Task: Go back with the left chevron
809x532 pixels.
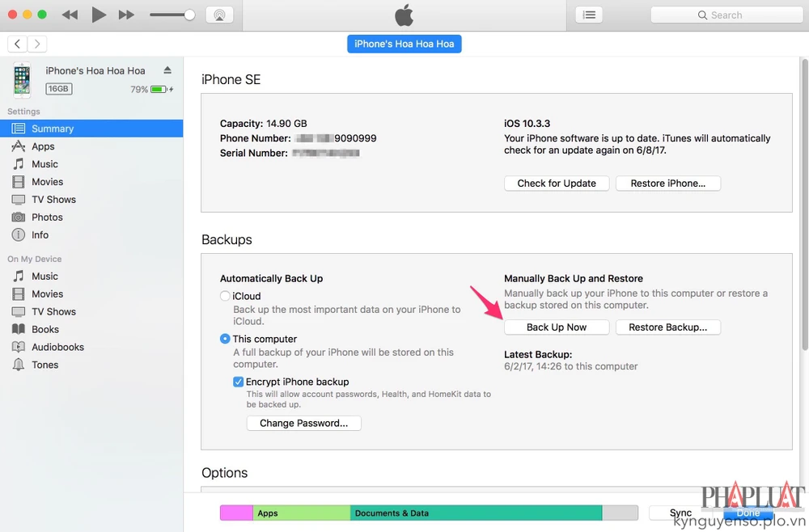Action: tap(17, 44)
